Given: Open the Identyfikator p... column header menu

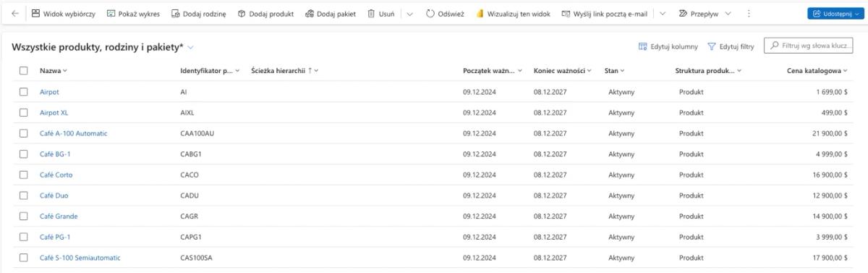Looking at the screenshot, I should pos(210,70).
